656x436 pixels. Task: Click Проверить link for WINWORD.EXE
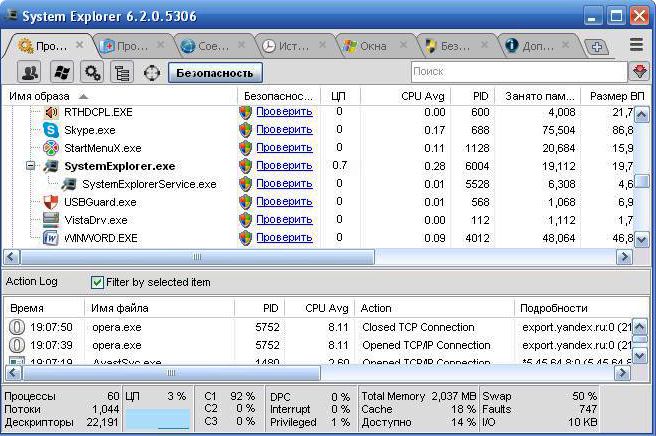pyautogui.click(x=284, y=237)
